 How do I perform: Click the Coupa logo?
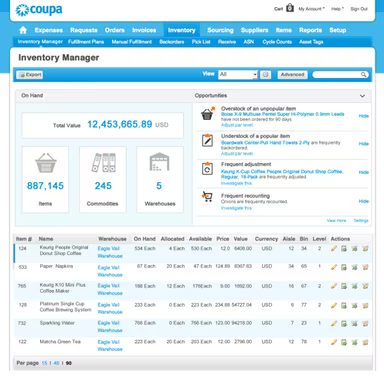39,10
